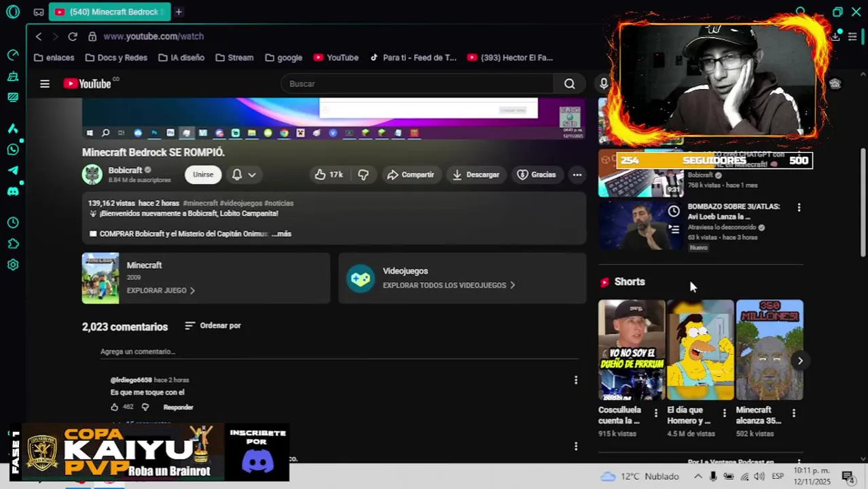This screenshot has height=489, width=868.
Task: Click EXPLORAR TODOS LOS VIDEOJUEGOS link
Action: click(449, 285)
